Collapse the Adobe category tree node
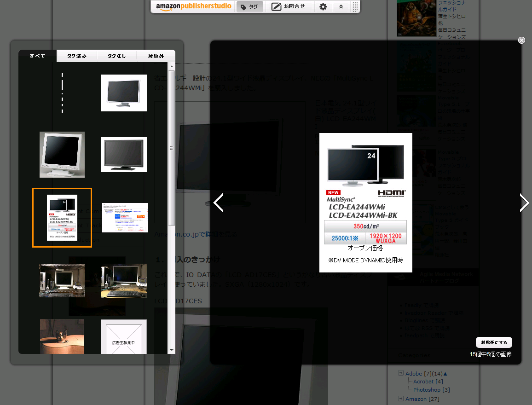Viewport: 532px width, 405px height. pyautogui.click(x=401, y=373)
